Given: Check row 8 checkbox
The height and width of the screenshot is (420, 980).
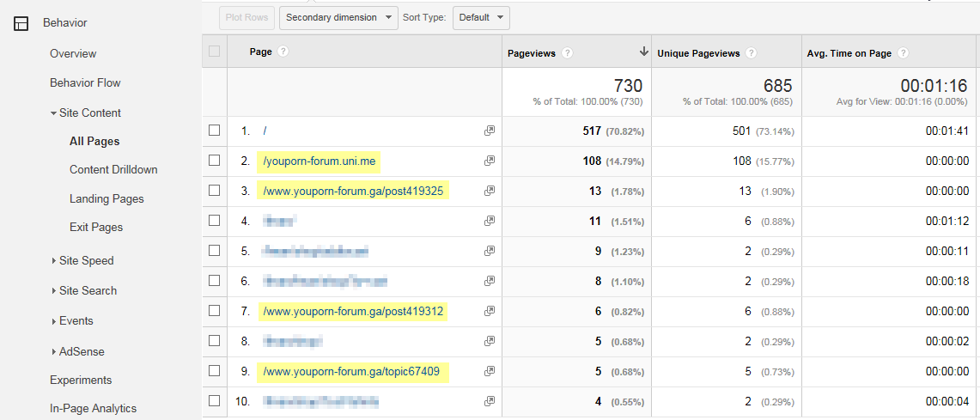Looking at the screenshot, I should (x=215, y=340).
